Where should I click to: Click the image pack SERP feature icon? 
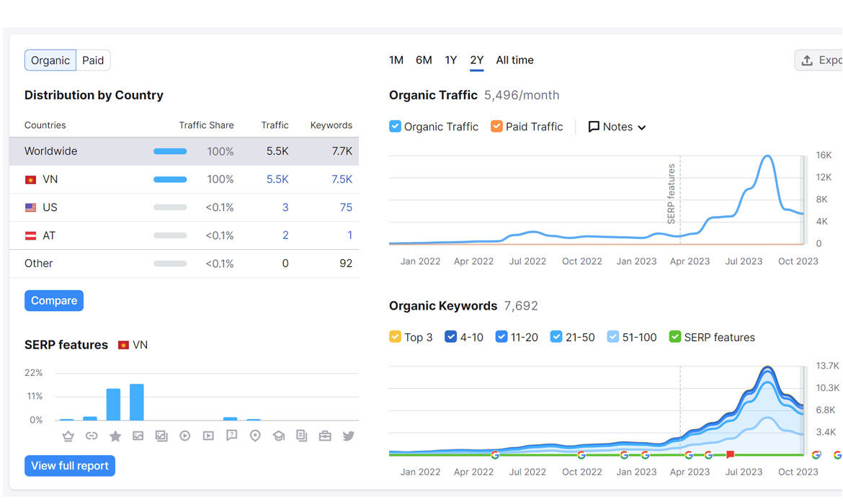click(161, 436)
